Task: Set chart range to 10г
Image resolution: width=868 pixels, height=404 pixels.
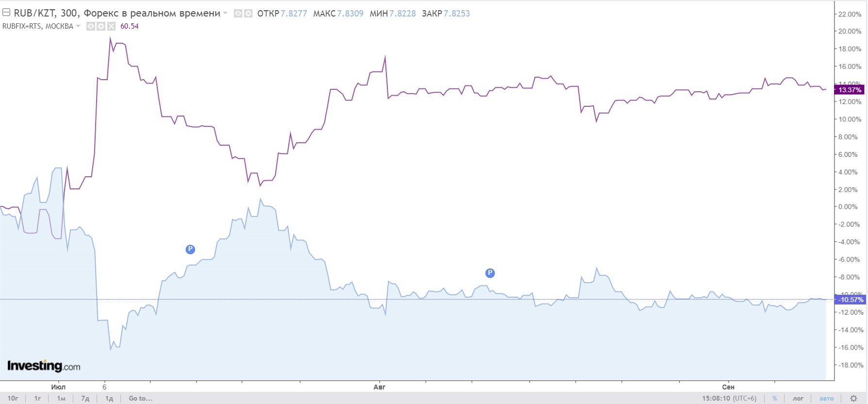Action: pyautogui.click(x=13, y=398)
